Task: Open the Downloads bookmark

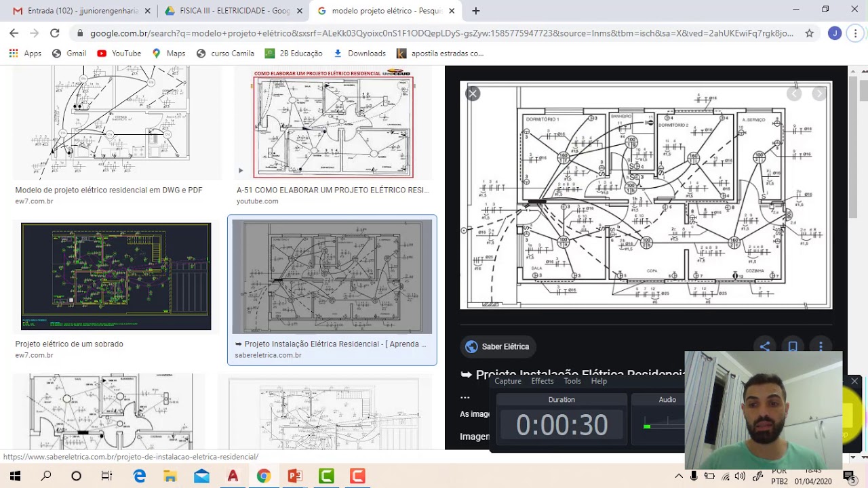Action: pos(359,54)
